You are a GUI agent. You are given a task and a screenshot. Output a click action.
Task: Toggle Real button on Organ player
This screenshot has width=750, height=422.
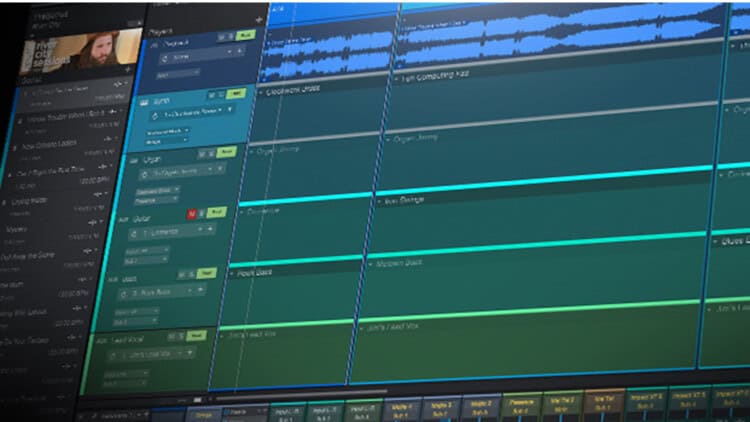tap(226, 153)
